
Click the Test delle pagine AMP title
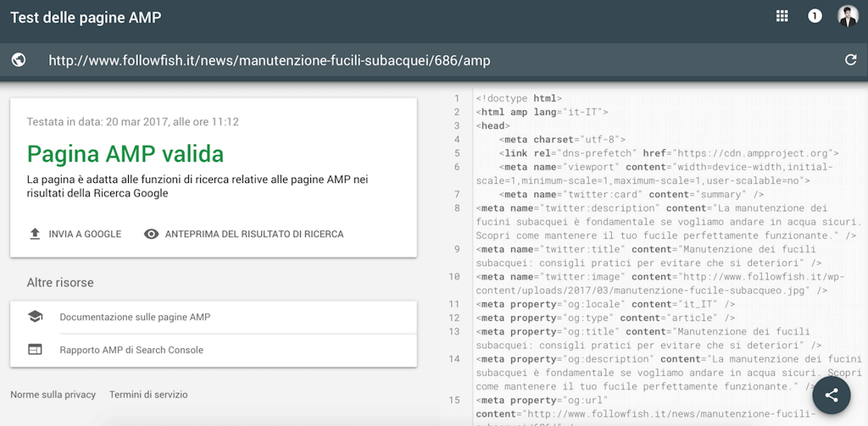pos(85,17)
